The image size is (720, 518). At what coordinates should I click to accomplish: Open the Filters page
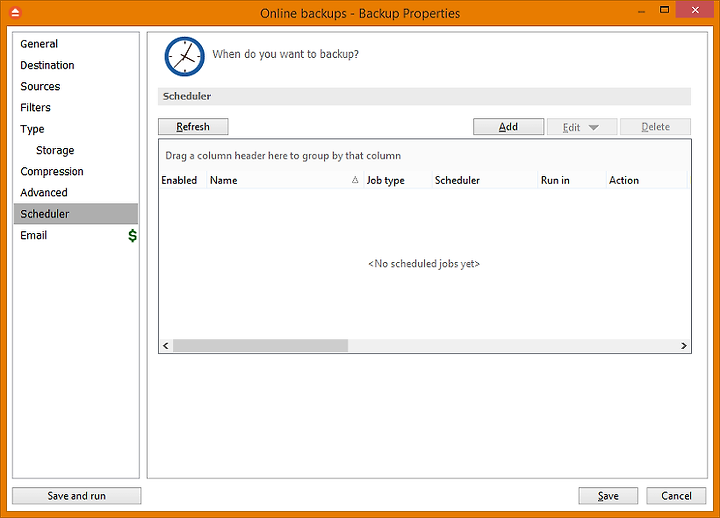76,107
